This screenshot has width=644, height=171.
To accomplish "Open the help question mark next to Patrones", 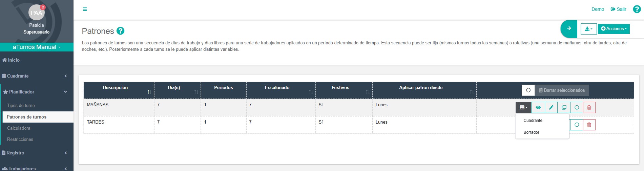I will tap(120, 31).
